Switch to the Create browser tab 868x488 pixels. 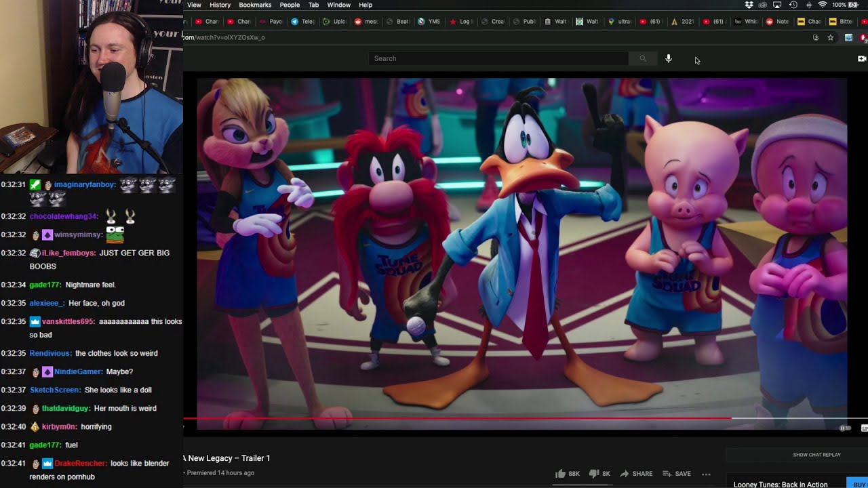pyautogui.click(x=493, y=22)
